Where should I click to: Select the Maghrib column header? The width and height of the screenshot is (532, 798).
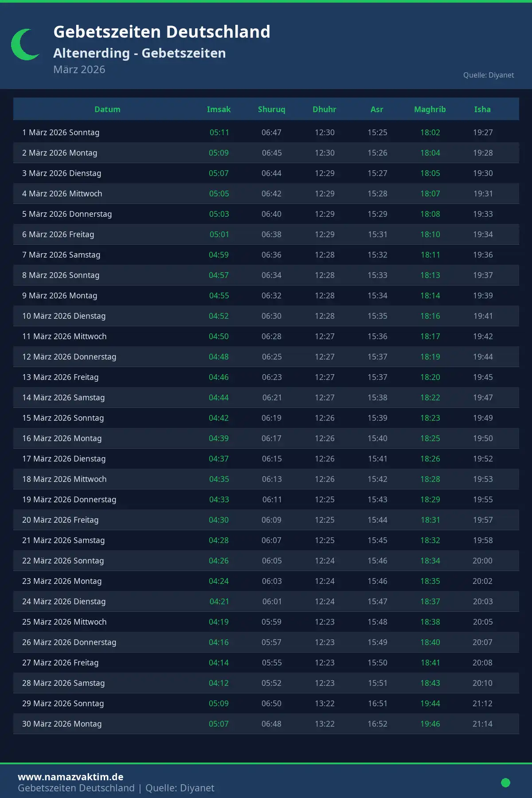430,110
